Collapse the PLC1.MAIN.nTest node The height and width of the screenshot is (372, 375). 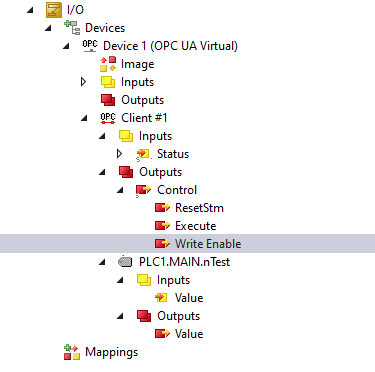(x=102, y=262)
